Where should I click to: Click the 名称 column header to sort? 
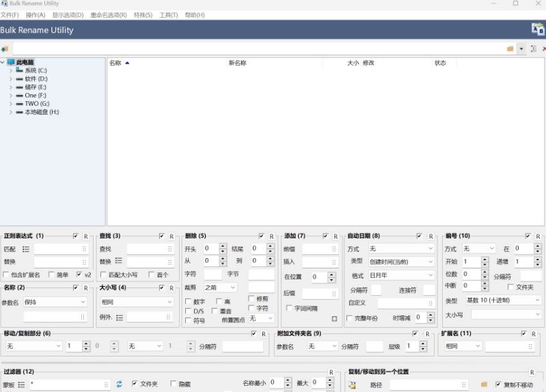[115, 63]
